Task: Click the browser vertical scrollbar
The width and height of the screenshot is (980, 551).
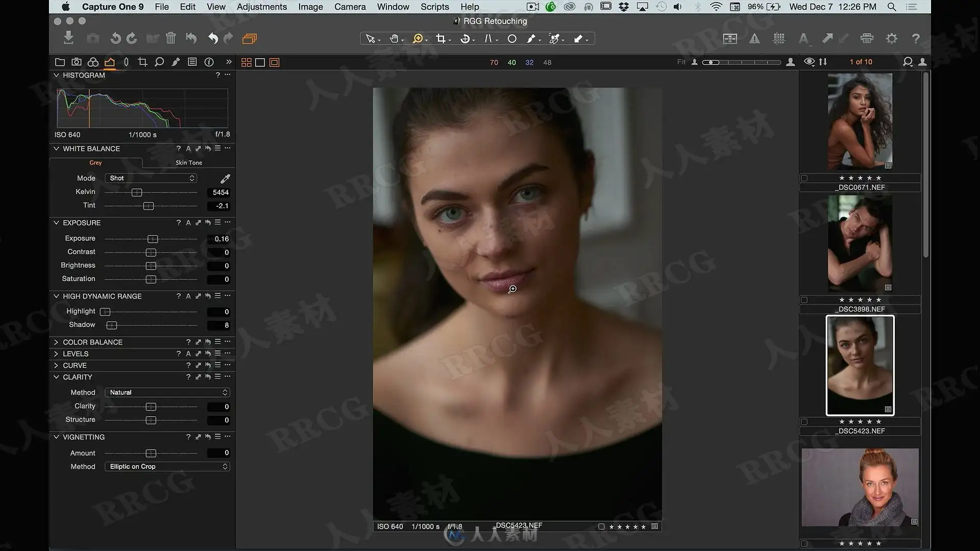Action: tap(926, 165)
